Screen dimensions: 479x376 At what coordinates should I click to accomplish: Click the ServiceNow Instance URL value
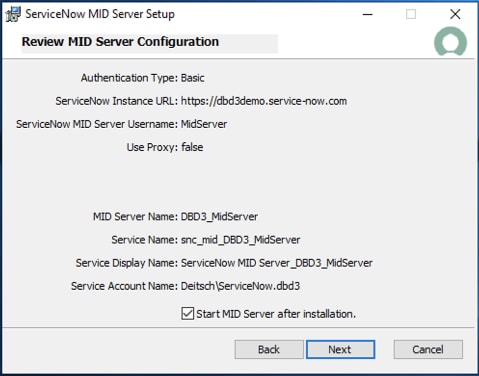264,101
